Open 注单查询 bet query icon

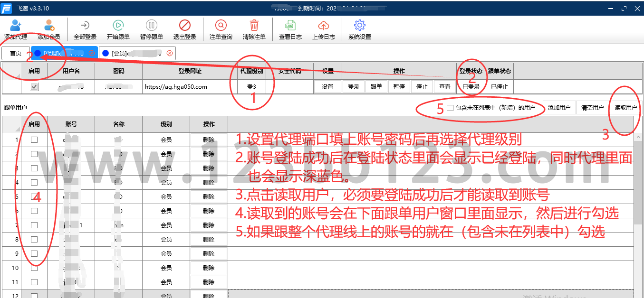[x=221, y=26]
